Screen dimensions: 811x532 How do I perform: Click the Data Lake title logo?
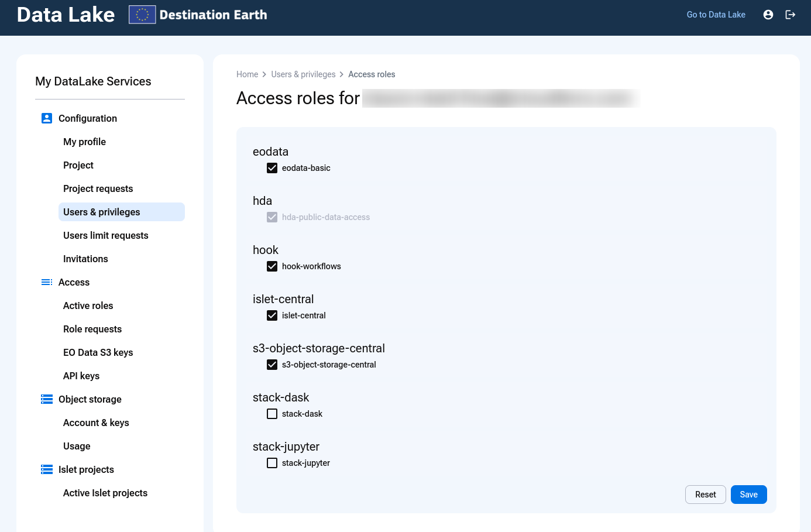point(66,15)
